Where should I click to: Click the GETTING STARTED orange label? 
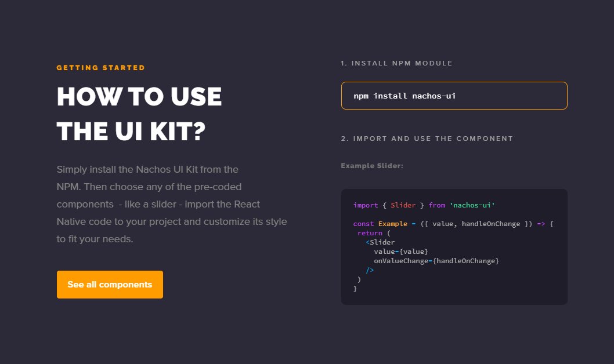[101, 68]
